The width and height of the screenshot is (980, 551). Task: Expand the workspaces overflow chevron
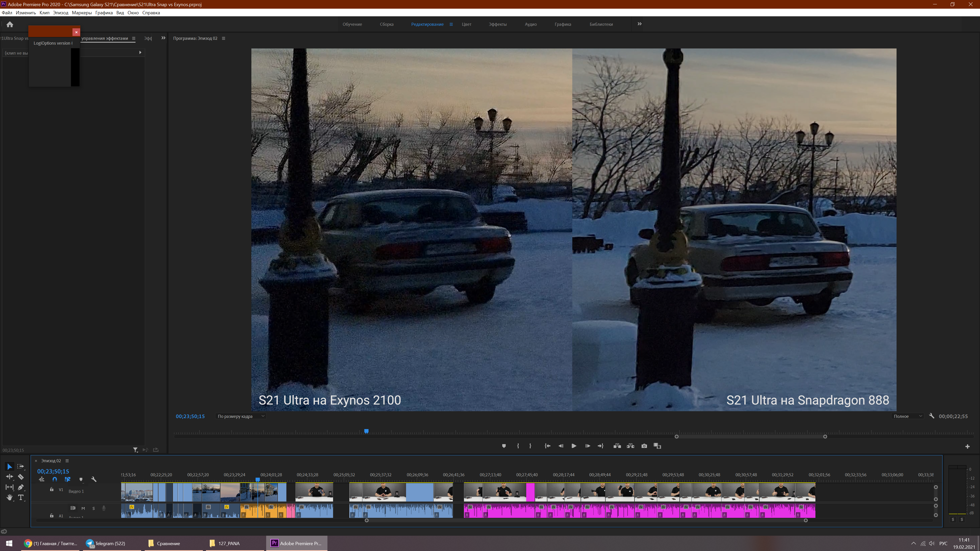coord(640,24)
